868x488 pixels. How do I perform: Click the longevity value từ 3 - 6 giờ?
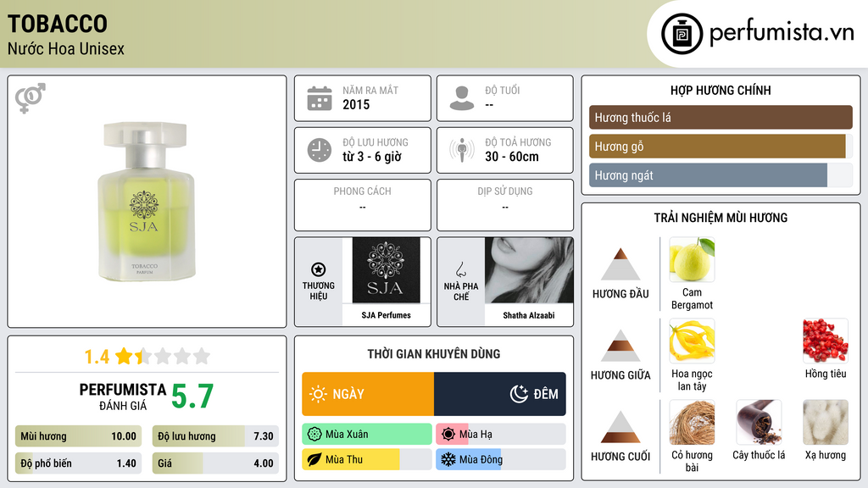371,157
